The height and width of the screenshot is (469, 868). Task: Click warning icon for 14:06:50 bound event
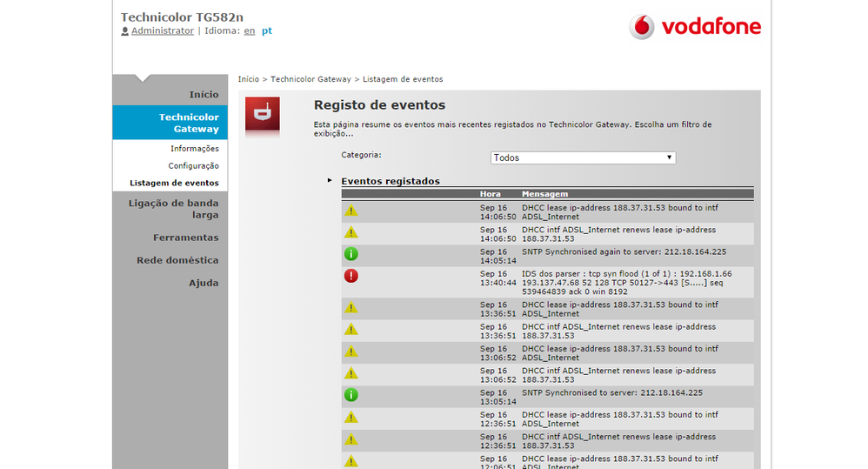pyautogui.click(x=351, y=211)
